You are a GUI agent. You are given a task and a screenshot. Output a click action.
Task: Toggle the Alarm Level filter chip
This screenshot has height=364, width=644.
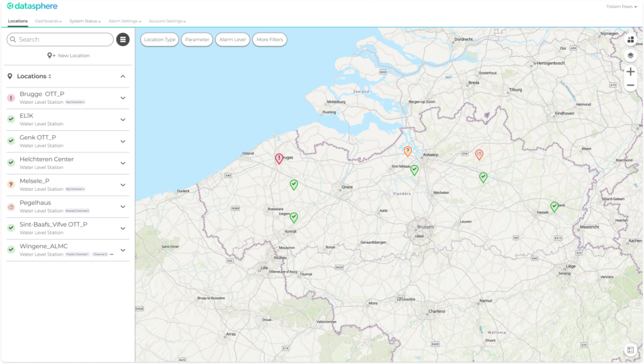232,40
